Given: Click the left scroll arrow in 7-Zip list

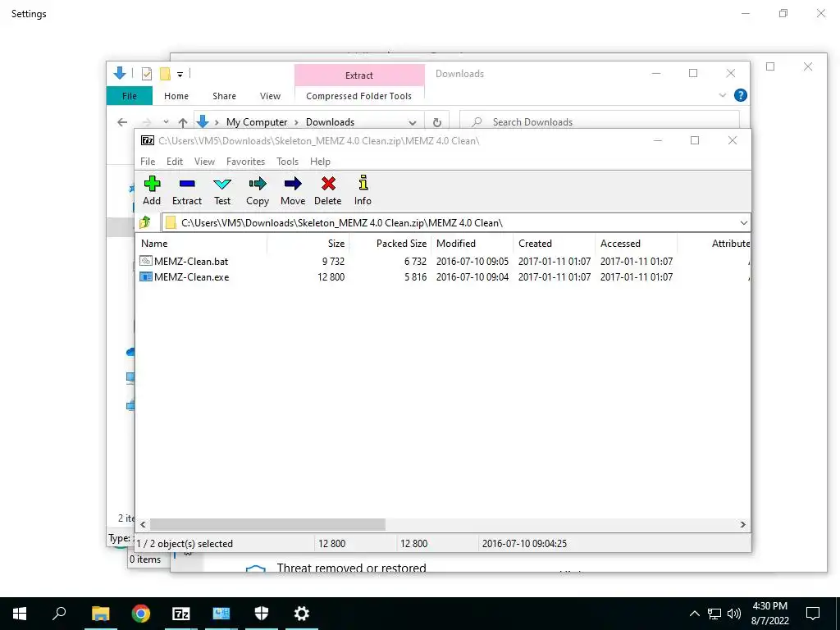Looking at the screenshot, I should tap(143, 524).
